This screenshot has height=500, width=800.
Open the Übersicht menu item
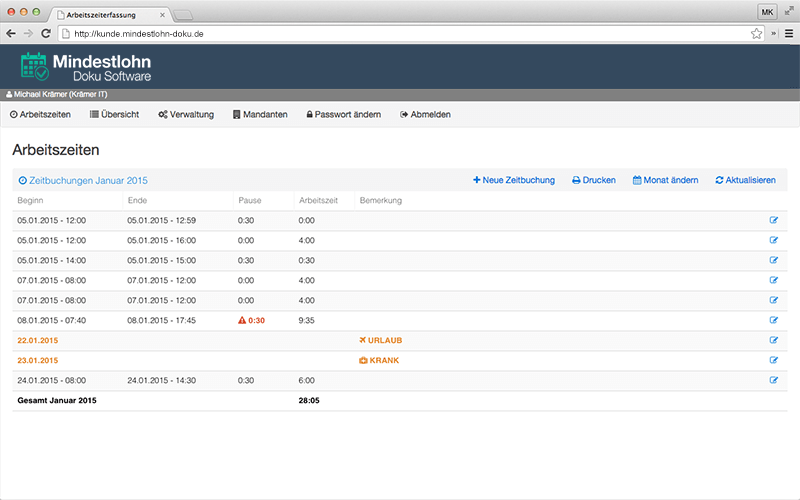click(x=114, y=114)
